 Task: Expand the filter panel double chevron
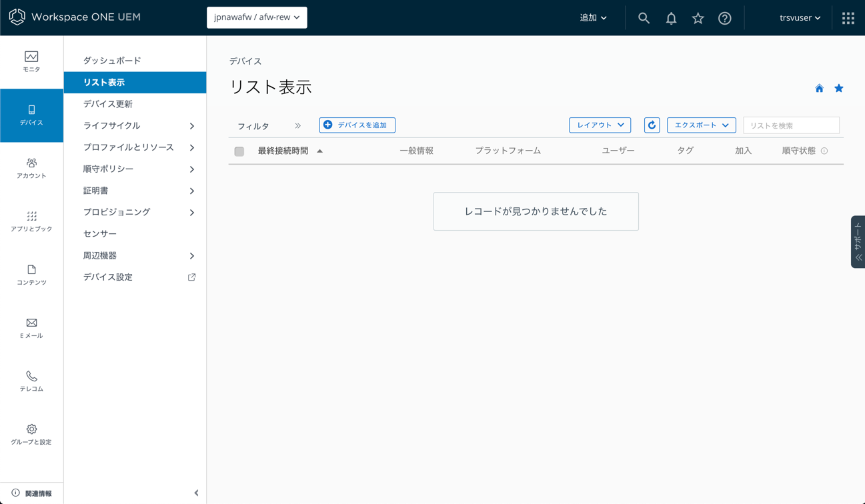pyautogui.click(x=298, y=126)
